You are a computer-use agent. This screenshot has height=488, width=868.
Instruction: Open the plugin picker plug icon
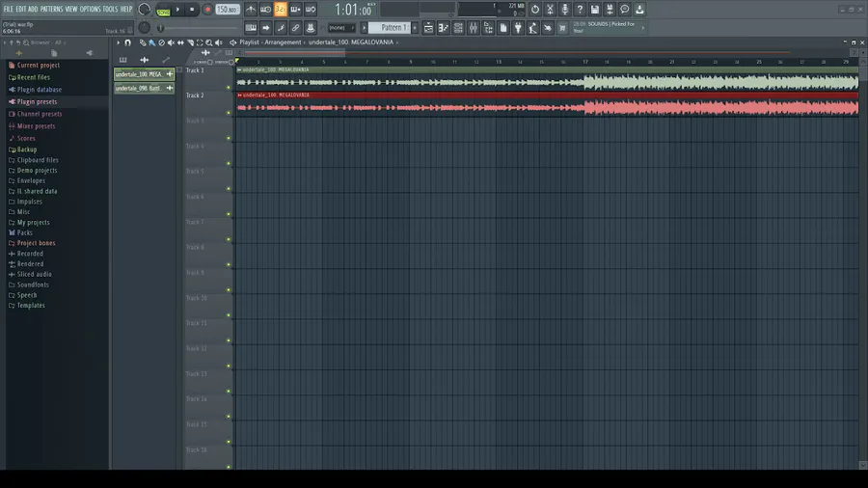click(518, 28)
